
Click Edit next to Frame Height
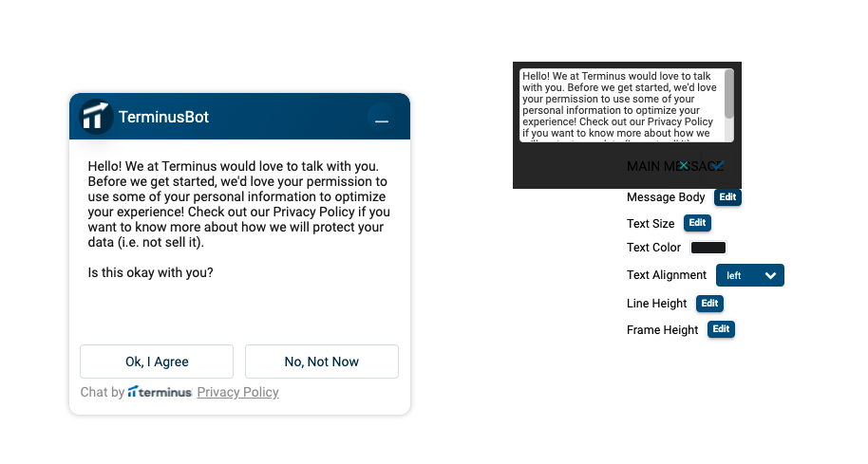coord(721,329)
